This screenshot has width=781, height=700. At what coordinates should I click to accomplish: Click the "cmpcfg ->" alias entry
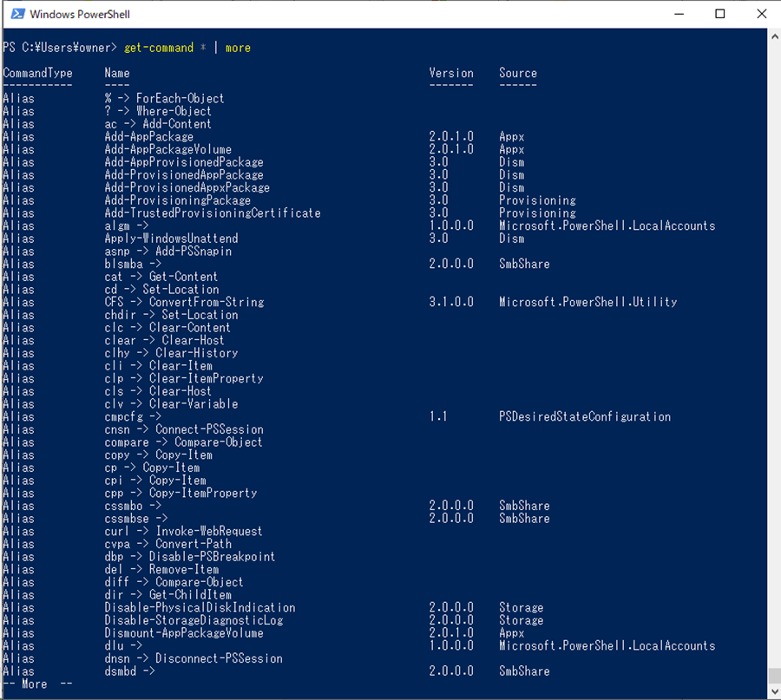pos(133,416)
